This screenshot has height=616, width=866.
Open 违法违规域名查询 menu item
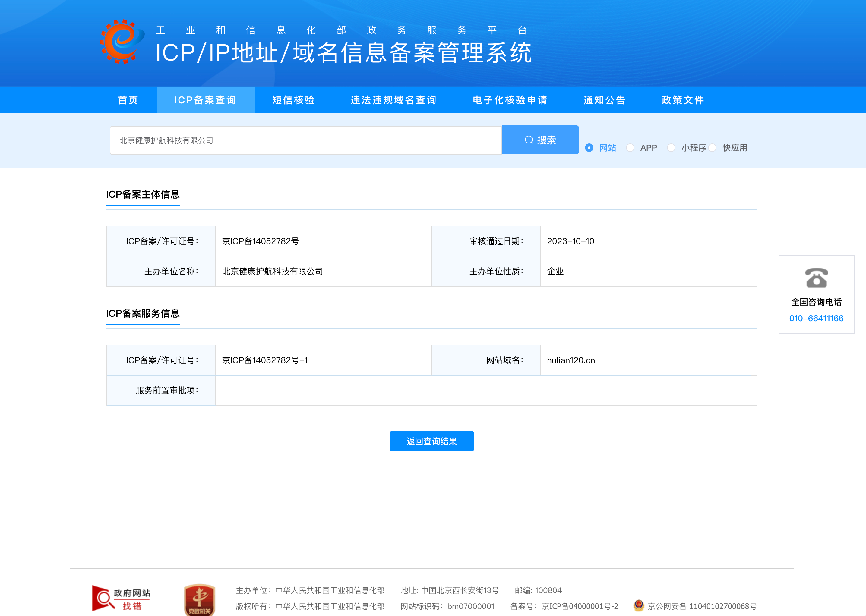(393, 100)
